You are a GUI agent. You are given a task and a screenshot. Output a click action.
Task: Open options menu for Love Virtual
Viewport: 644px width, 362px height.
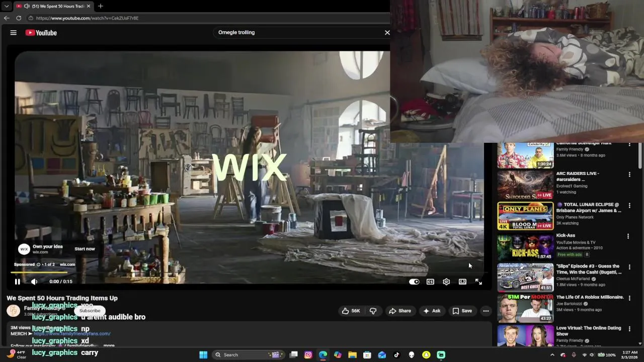[x=629, y=329]
